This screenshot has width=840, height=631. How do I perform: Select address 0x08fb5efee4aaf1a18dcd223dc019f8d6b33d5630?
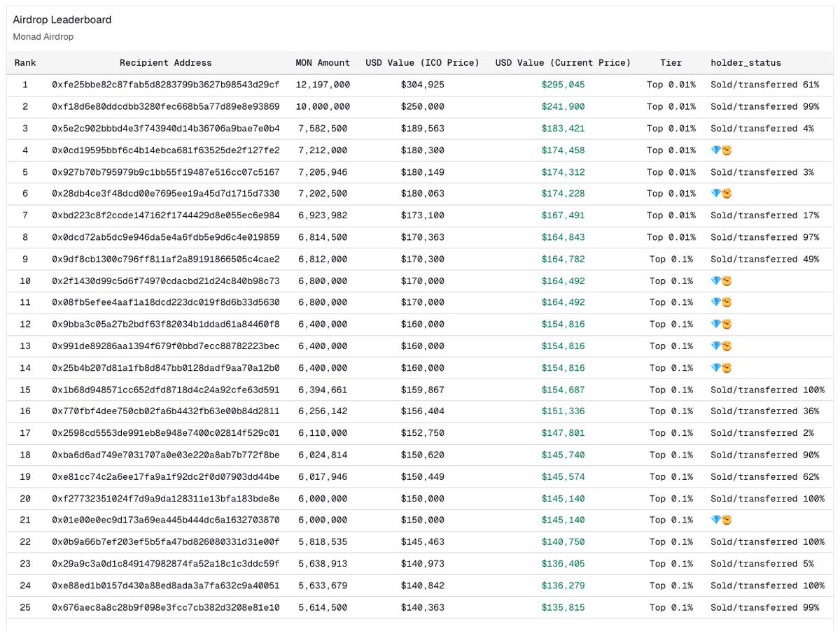(166, 303)
